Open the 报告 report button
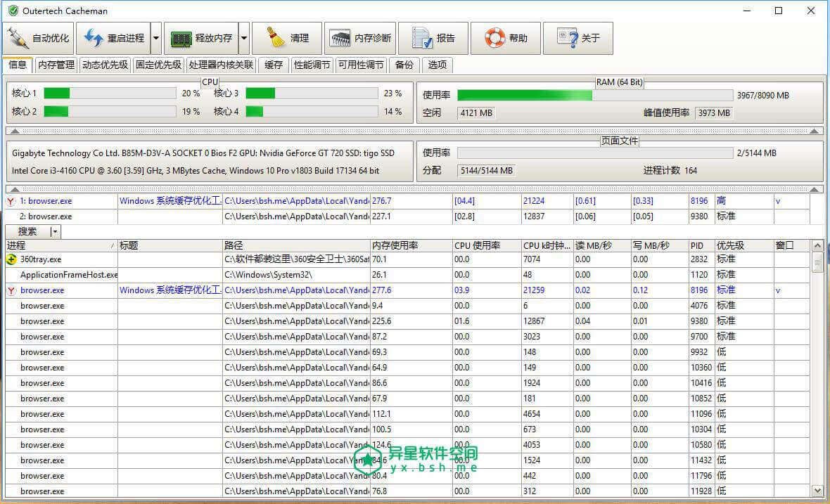The image size is (830, 504). click(433, 38)
